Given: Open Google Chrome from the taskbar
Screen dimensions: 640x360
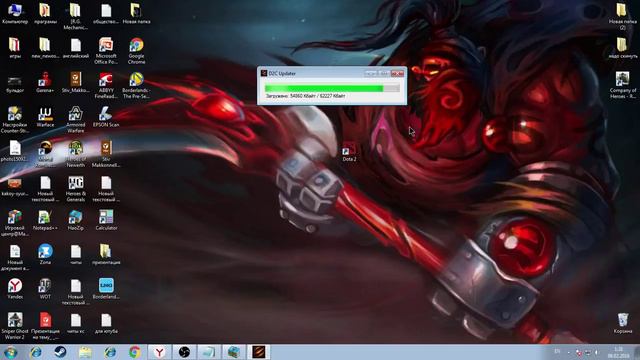Looking at the screenshot, I should point(135,352).
